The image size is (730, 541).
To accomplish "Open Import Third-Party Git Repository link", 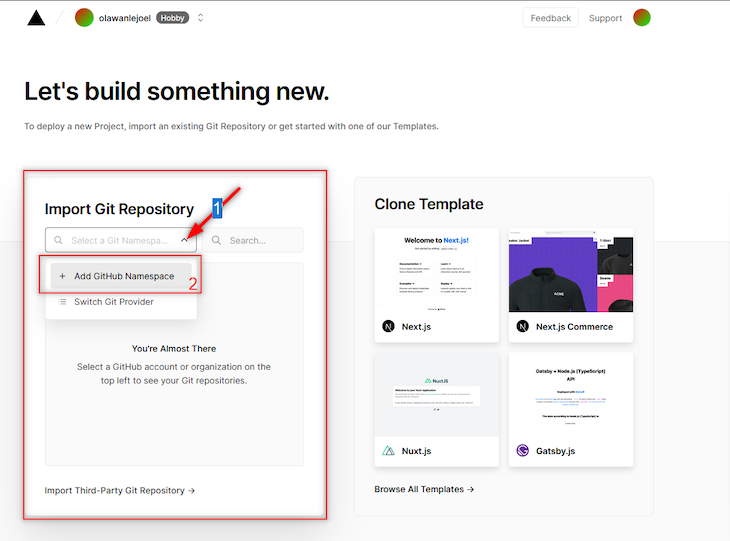I will point(120,490).
